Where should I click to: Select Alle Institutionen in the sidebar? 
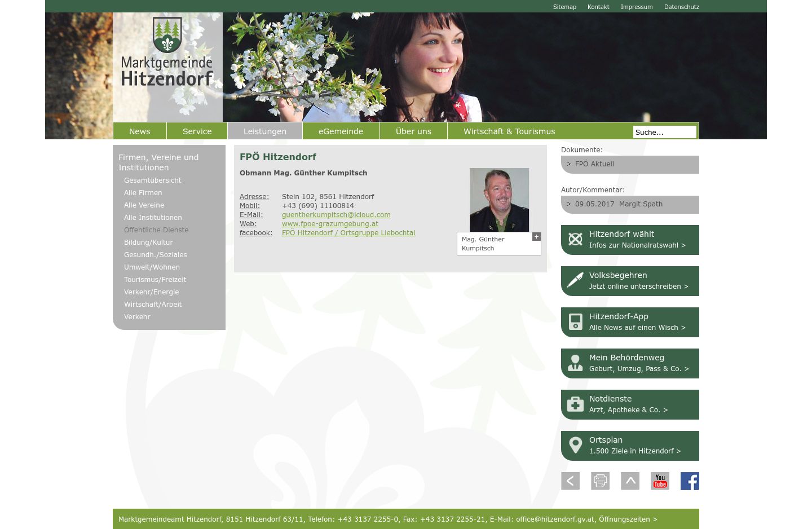[x=153, y=218]
